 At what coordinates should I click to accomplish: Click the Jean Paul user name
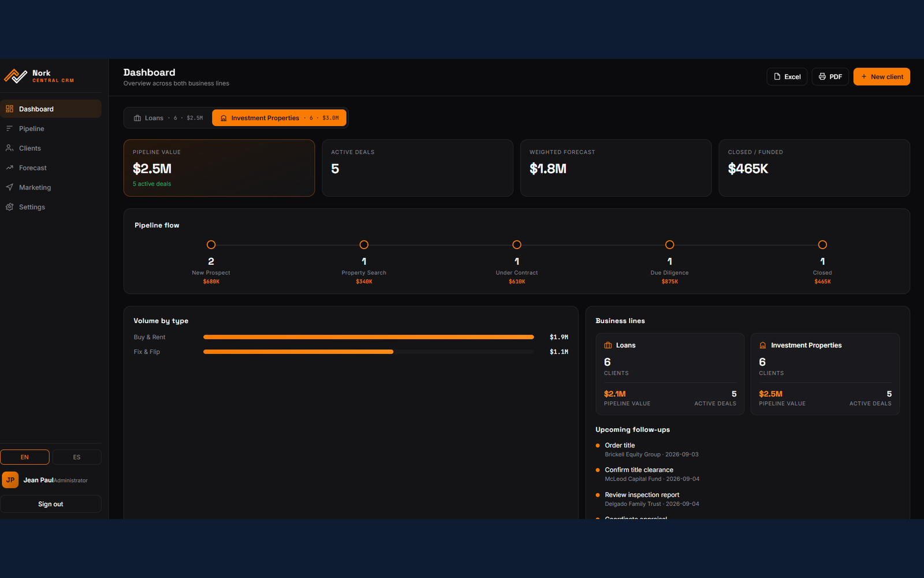click(x=38, y=480)
